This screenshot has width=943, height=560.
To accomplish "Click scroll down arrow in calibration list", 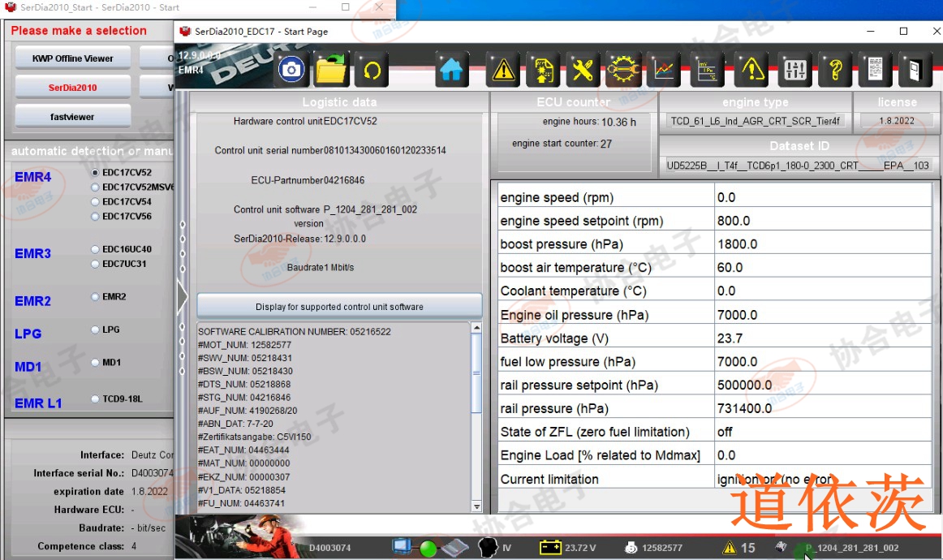I will (476, 506).
